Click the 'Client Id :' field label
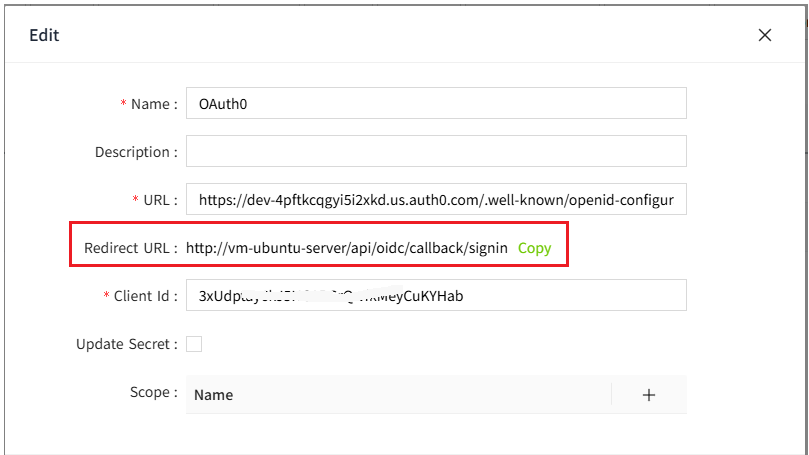Viewport: 809px width, 455px height. click(145, 296)
